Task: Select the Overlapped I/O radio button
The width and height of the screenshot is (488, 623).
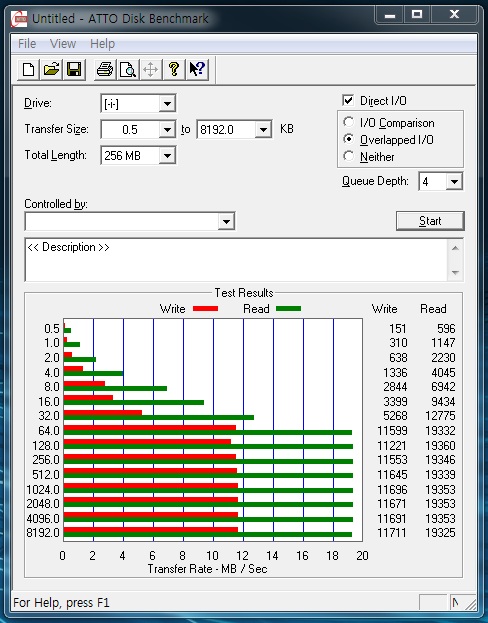Action: (x=349, y=139)
